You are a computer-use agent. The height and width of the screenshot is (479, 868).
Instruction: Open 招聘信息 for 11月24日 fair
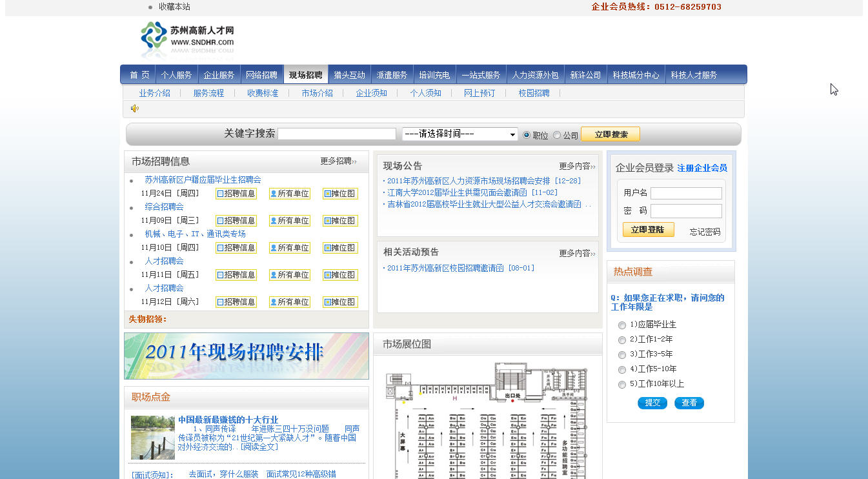click(x=236, y=194)
